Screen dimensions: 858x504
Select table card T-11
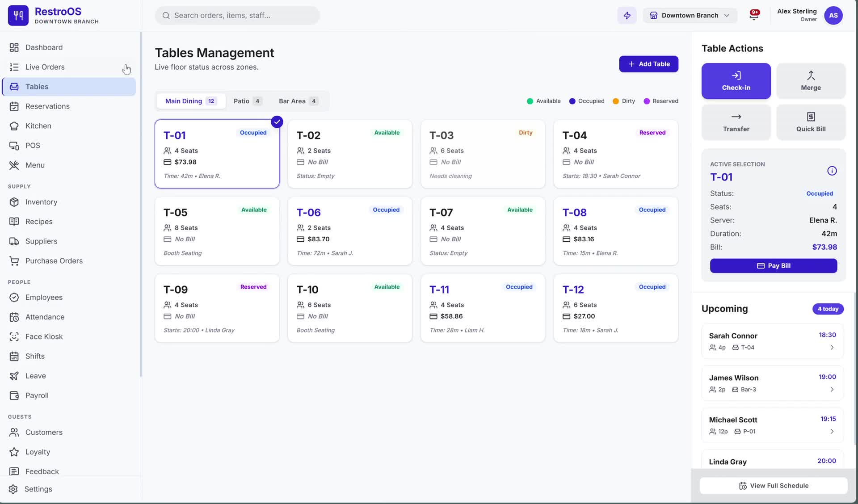click(x=483, y=308)
